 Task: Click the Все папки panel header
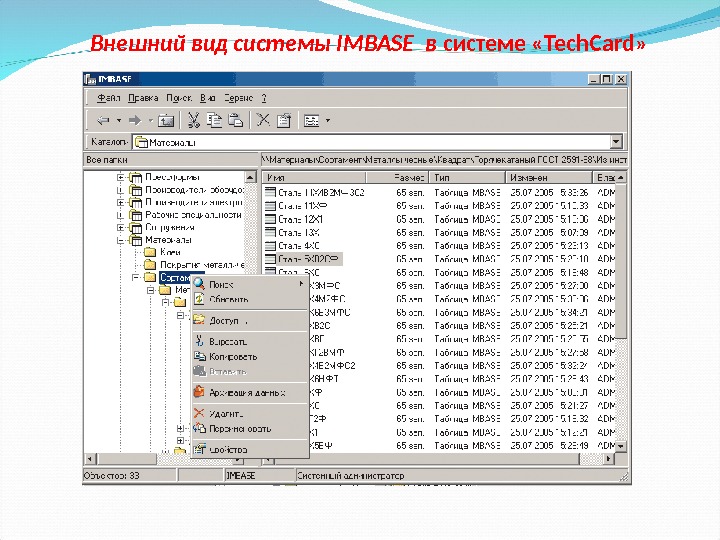tap(171, 160)
